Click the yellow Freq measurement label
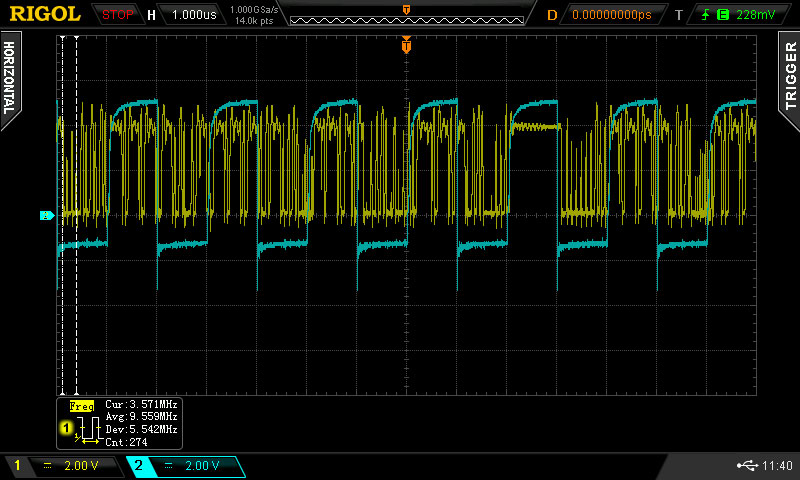 pos(82,406)
